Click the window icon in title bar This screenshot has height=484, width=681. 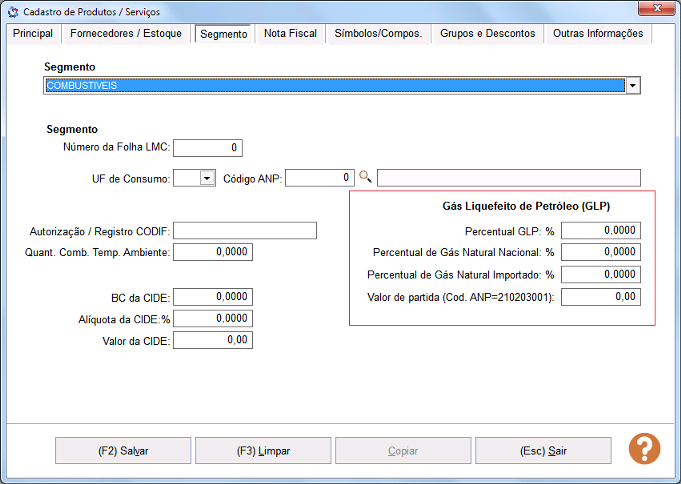(13, 12)
